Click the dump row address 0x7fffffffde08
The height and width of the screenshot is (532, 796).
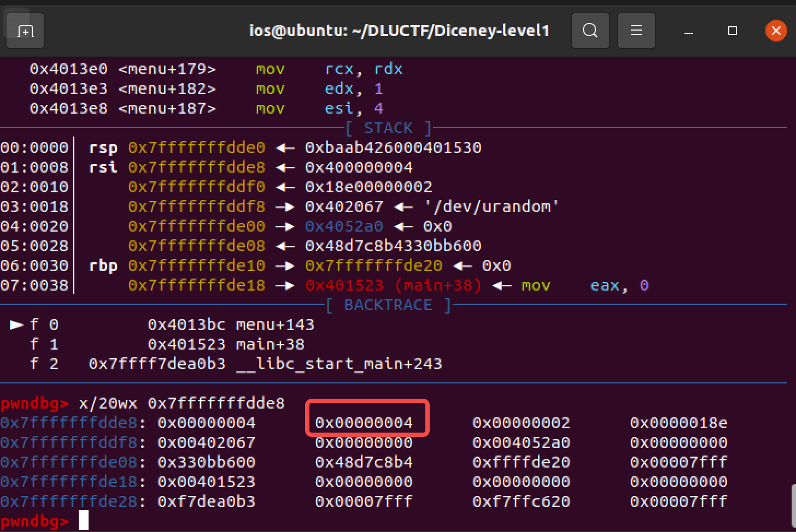point(68,463)
